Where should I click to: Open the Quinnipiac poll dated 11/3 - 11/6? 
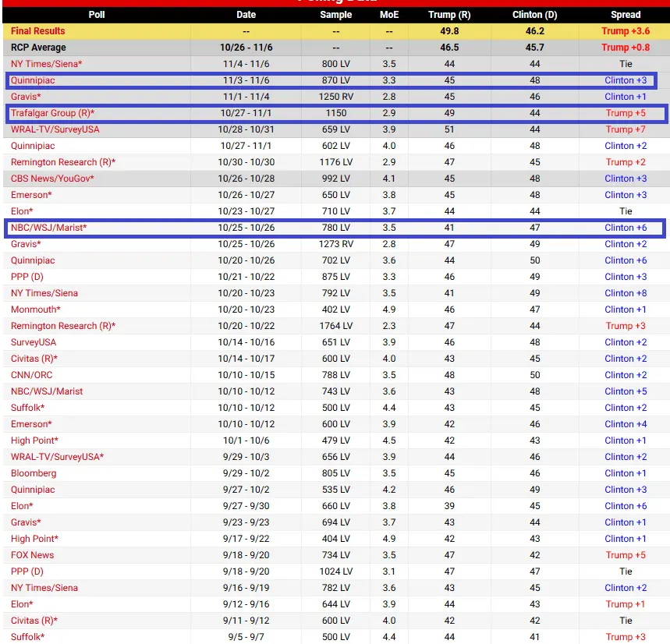click(x=33, y=80)
